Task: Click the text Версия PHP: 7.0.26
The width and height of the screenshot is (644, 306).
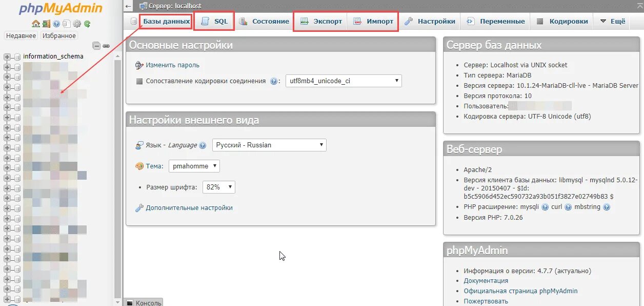Action: tap(493, 218)
